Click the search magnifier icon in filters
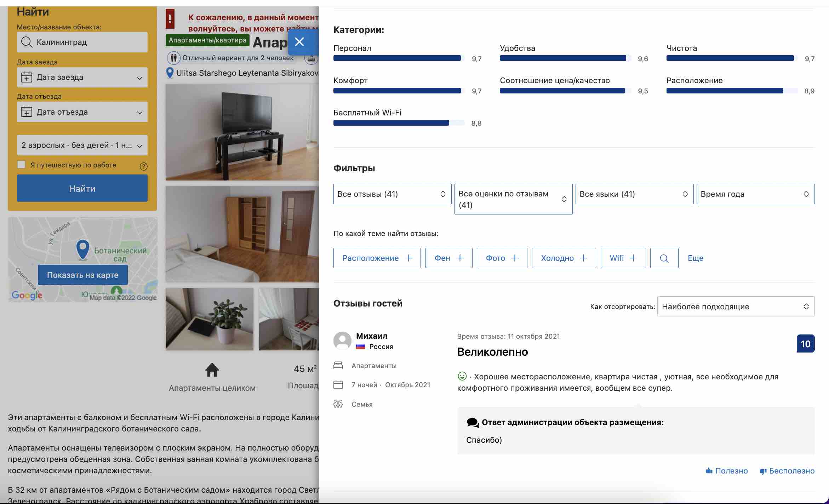This screenshot has width=829, height=504. click(x=664, y=258)
